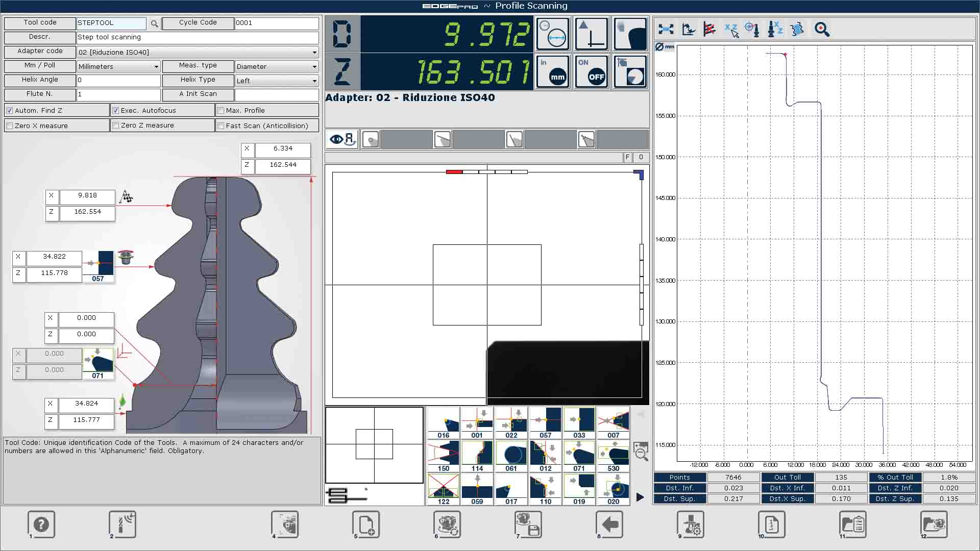980x551 pixels.
Task: Click the Descr. text field
Action: tap(197, 37)
